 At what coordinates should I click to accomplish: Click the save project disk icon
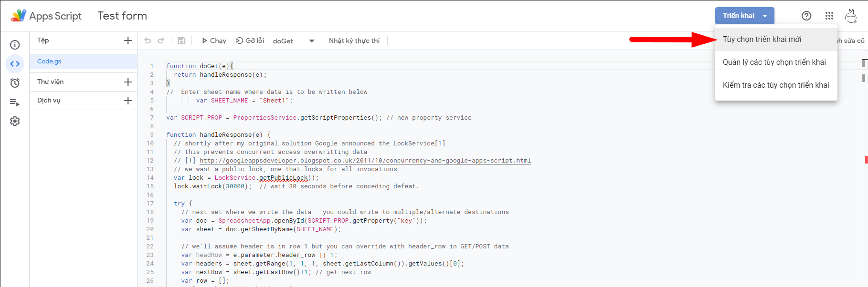click(x=181, y=41)
